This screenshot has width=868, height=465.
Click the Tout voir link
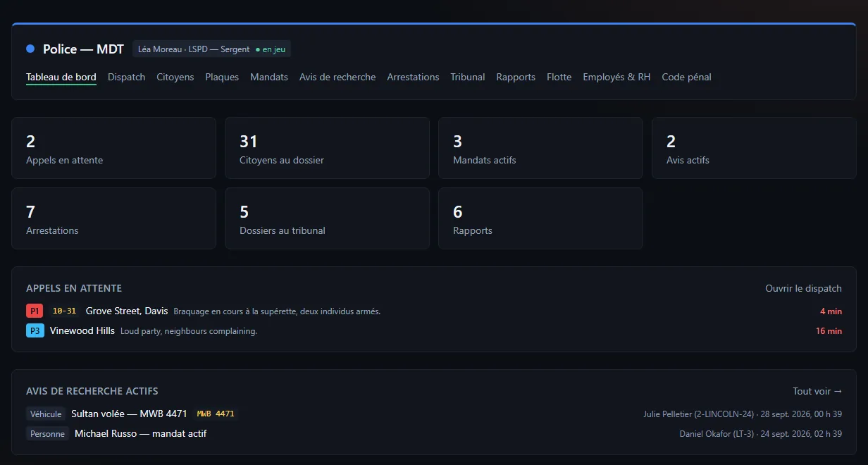817,391
